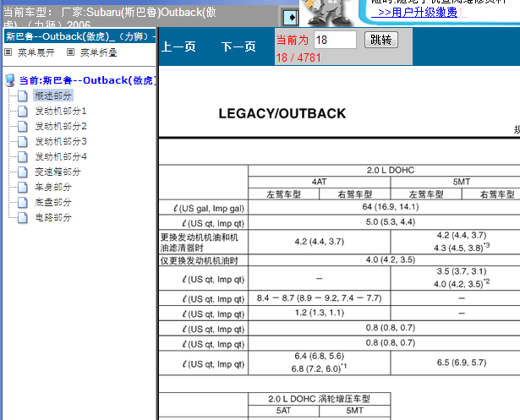Click the cartoon mechanic mascot image

328,13
